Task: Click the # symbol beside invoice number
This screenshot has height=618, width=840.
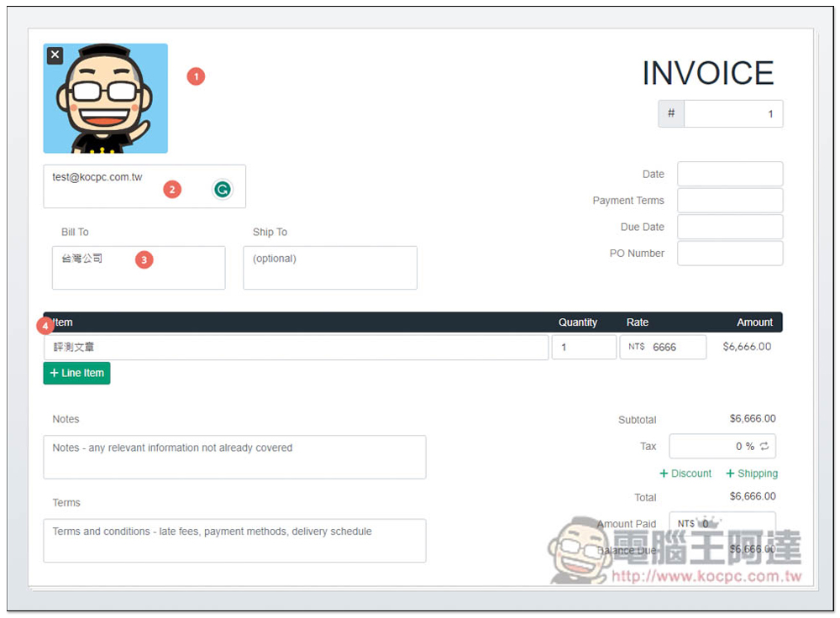Action: point(671,113)
